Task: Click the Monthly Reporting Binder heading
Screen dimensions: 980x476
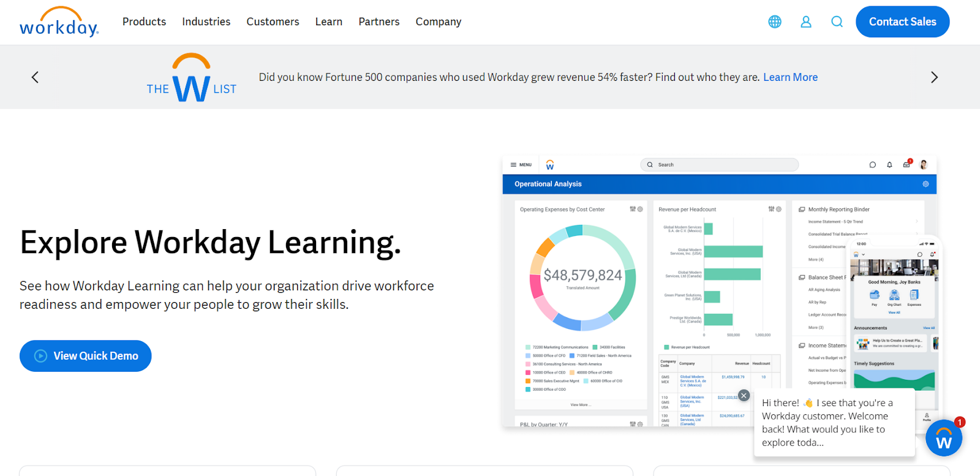Action: click(x=839, y=210)
